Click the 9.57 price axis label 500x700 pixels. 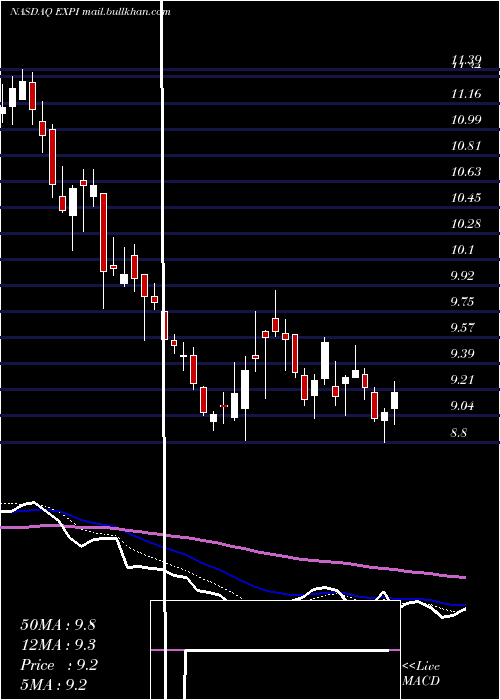pos(462,328)
